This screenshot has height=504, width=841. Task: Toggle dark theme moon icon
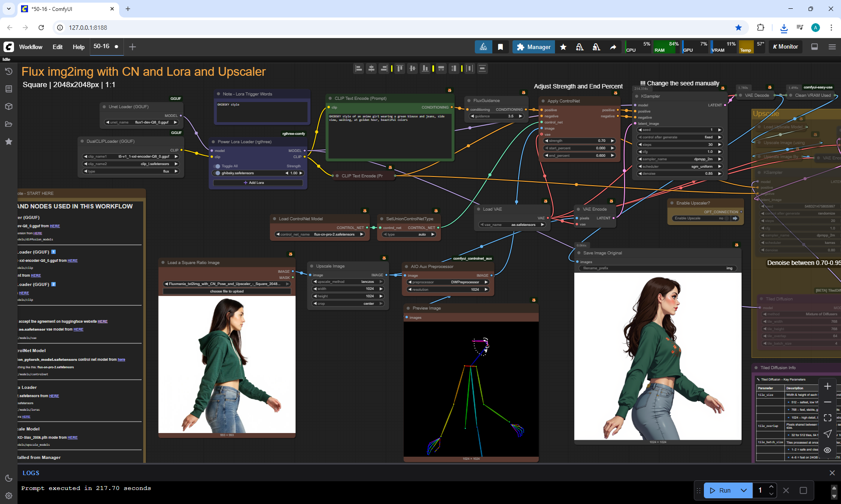coord(8,478)
